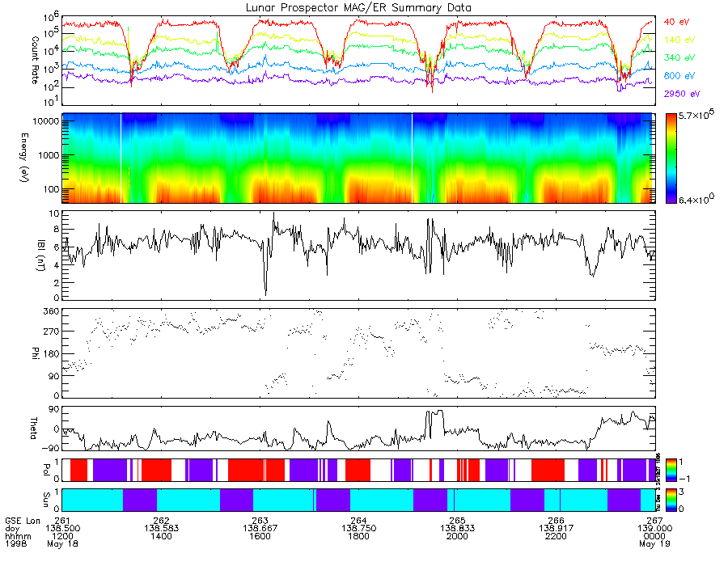Click the Sun panel color scale bar
This screenshot has height=566, width=728.
pos(671,500)
